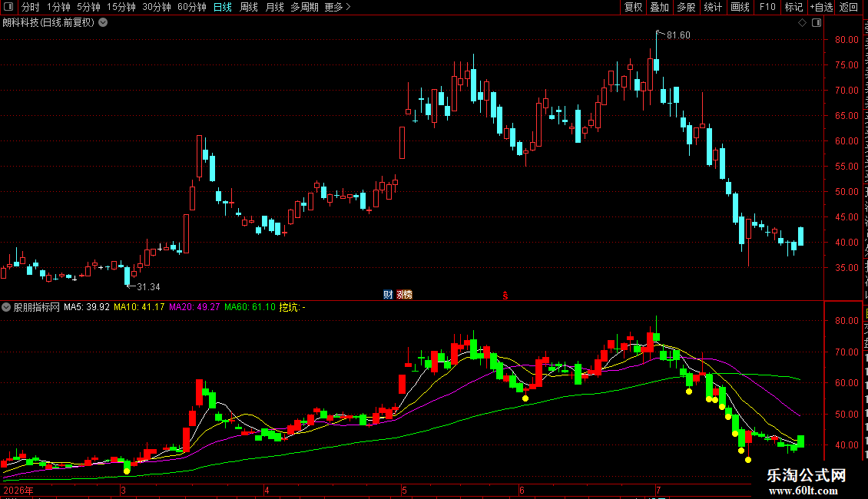The width and height of the screenshot is (868, 499).
Task: Open the 画线 drawing tools
Action: pyautogui.click(x=740, y=7)
